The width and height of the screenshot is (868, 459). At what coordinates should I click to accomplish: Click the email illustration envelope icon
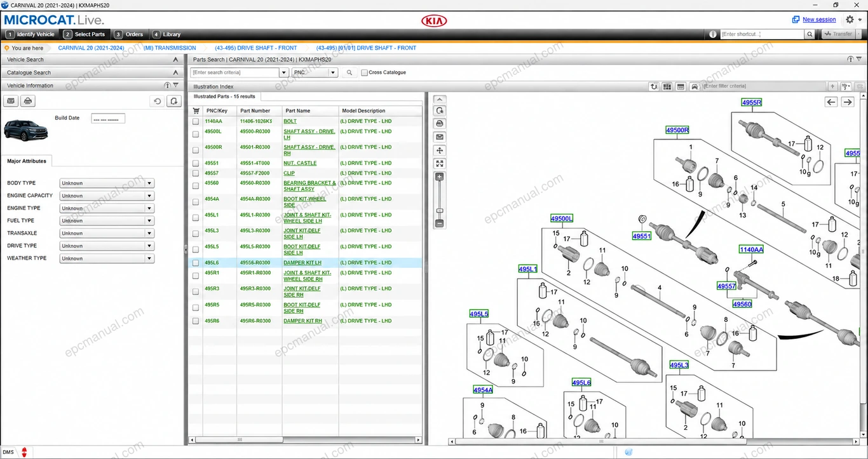[439, 137]
